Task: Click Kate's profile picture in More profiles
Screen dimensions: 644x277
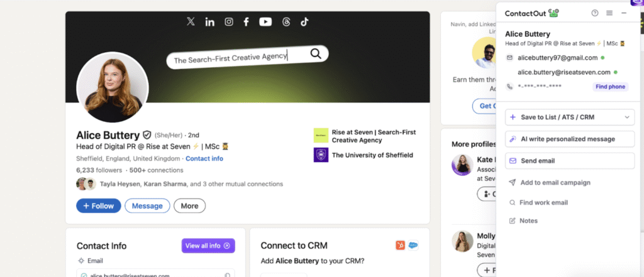Action: click(x=462, y=165)
